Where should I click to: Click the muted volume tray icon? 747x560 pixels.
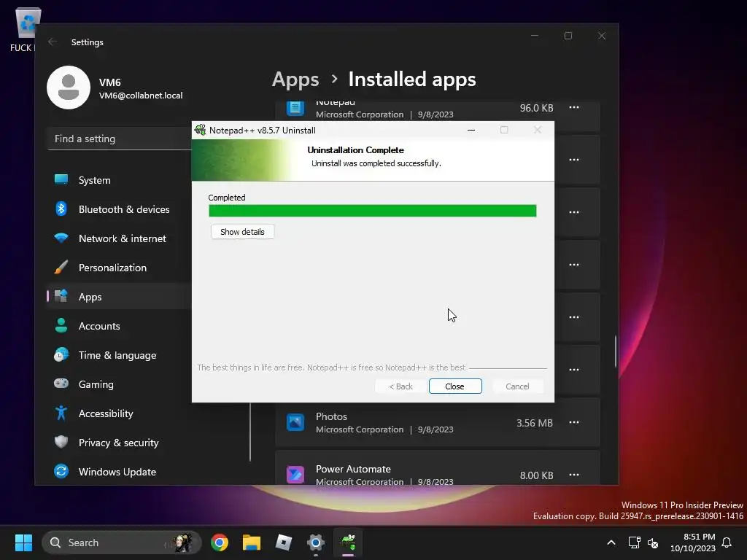click(653, 542)
